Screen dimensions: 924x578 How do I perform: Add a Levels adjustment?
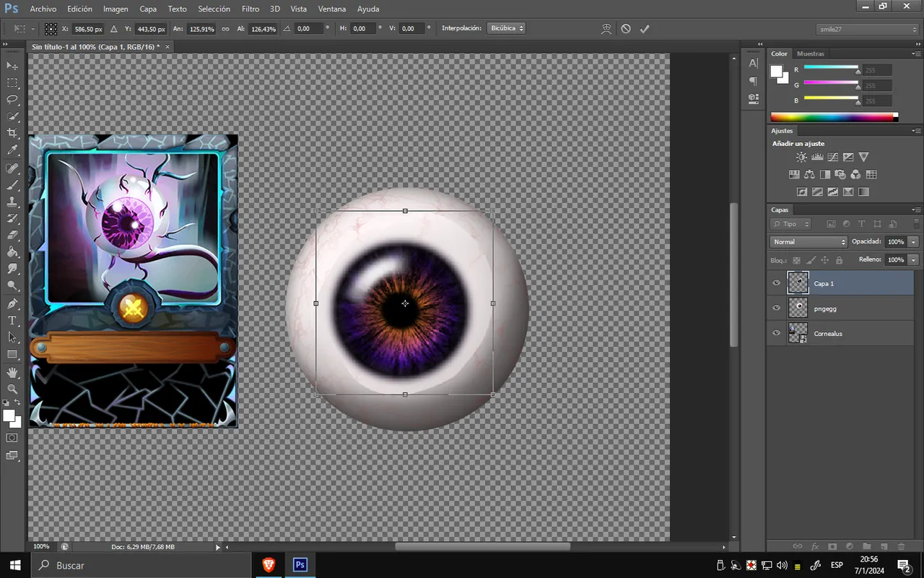[x=817, y=157]
